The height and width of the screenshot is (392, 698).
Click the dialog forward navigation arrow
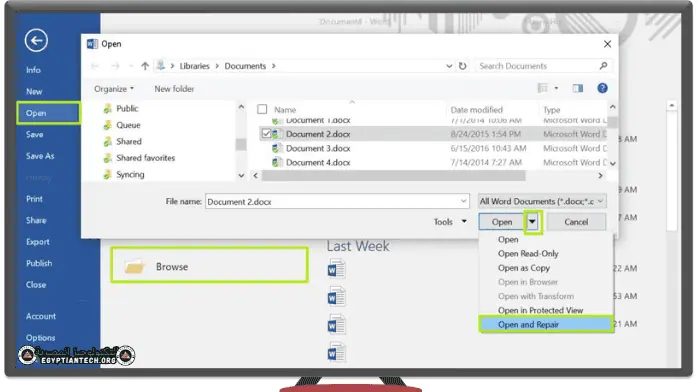[x=115, y=66]
